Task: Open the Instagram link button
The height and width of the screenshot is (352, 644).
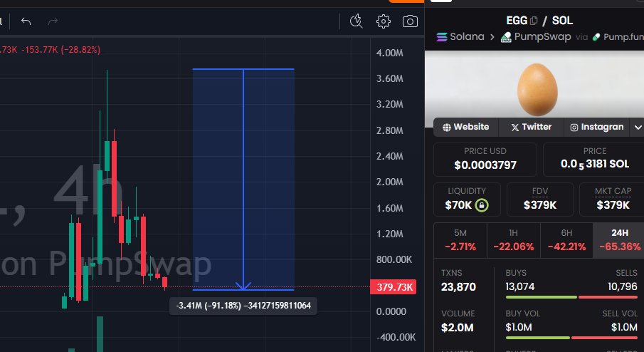Action: 597,127
